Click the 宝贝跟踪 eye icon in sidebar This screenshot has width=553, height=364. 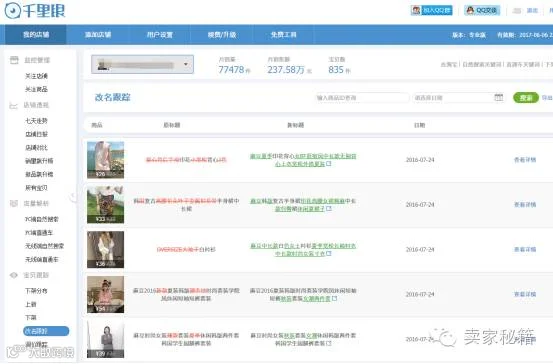coord(14,275)
